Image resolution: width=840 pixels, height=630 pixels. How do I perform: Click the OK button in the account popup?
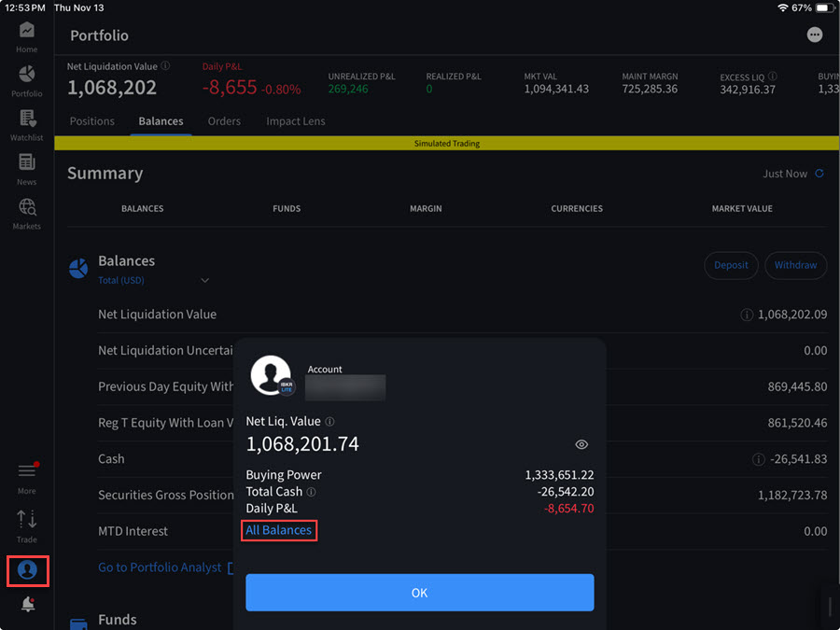[x=419, y=593]
